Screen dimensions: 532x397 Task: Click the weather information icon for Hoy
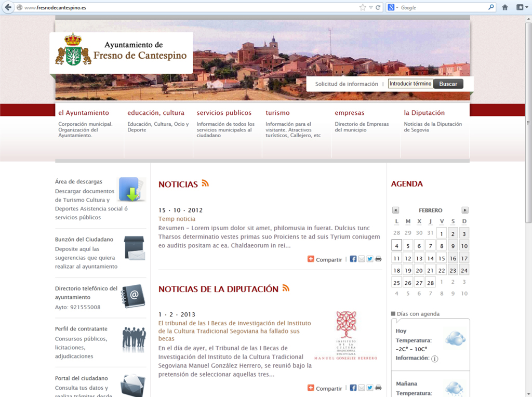click(x=435, y=359)
